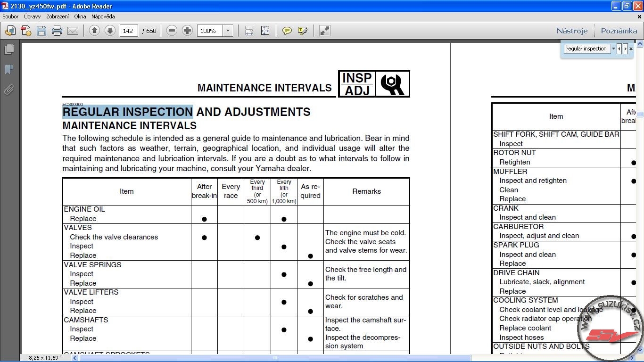Open the bookmarks side panel
The height and width of the screenshot is (362, 644).
(x=9, y=69)
